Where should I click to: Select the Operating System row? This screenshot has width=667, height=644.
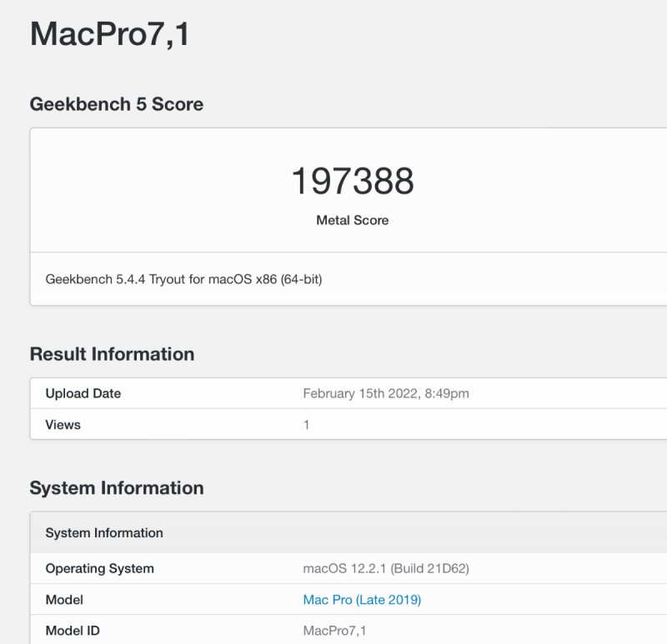99,568
